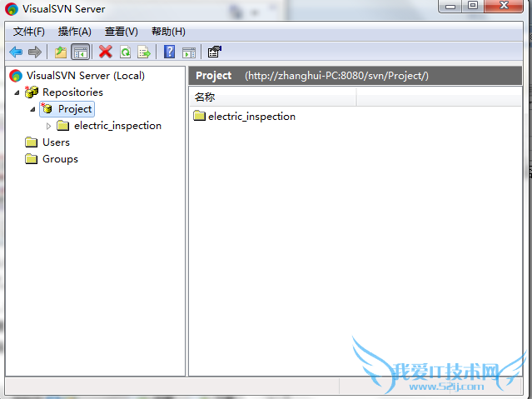Click the Groups folder icon
This screenshot has width=532, height=399.
click(31, 159)
